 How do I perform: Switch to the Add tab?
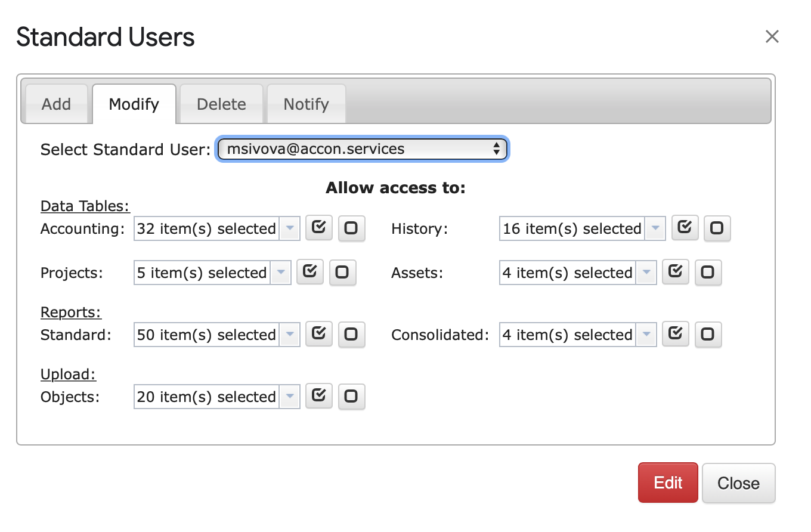pyautogui.click(x=56, y=104)
